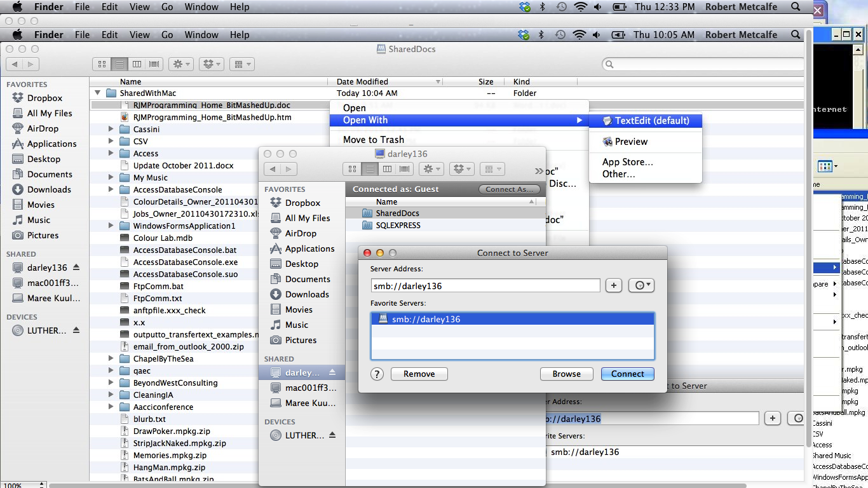Screen dimensions: 868x488
Task: Choose Open in the context menu
Action: (355, 108)
